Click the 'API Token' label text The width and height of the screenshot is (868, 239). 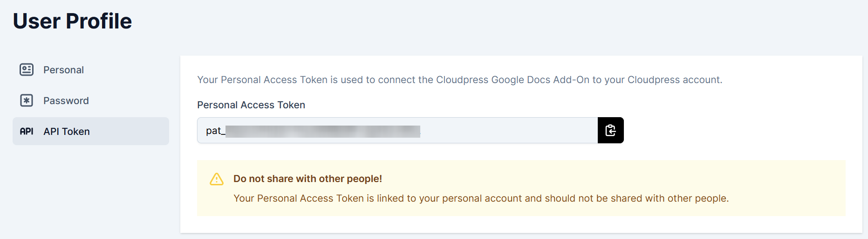coord(66,132)
